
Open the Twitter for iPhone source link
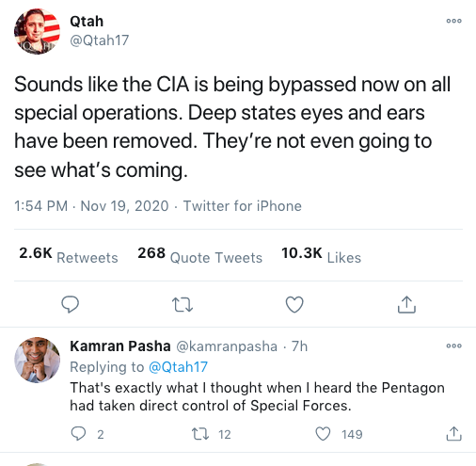[x=242, y=206]
